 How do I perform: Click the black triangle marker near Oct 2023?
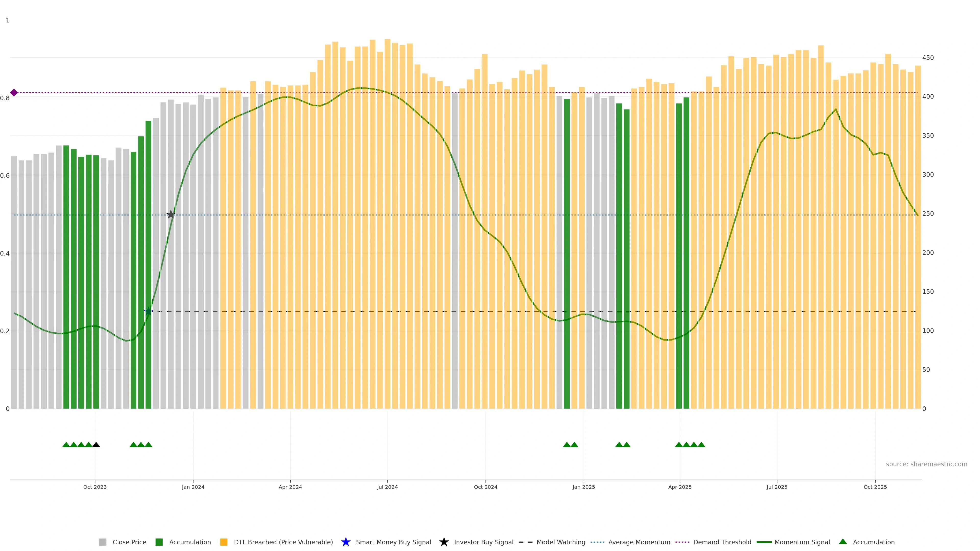click(96, 445)
